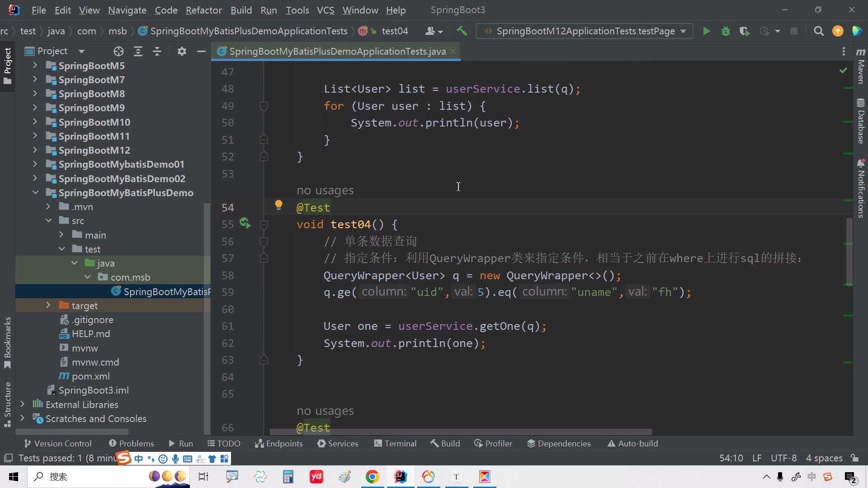This screenshot has height=488, width=868.
Task: Start debugging with the bug icon
Action: pyautogui.click(x=726, y=31)
